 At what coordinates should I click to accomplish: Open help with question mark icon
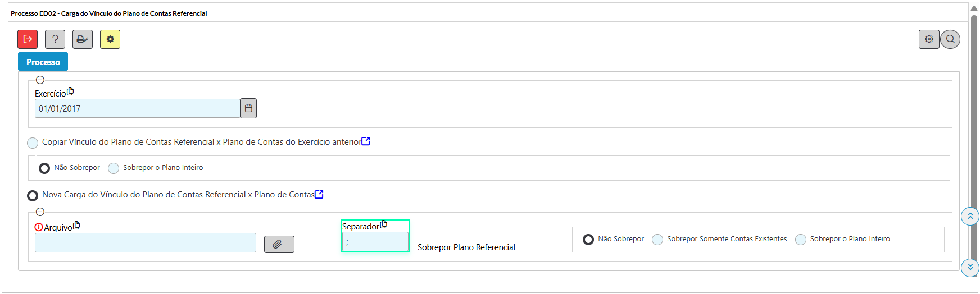click(x=55, y=39)
